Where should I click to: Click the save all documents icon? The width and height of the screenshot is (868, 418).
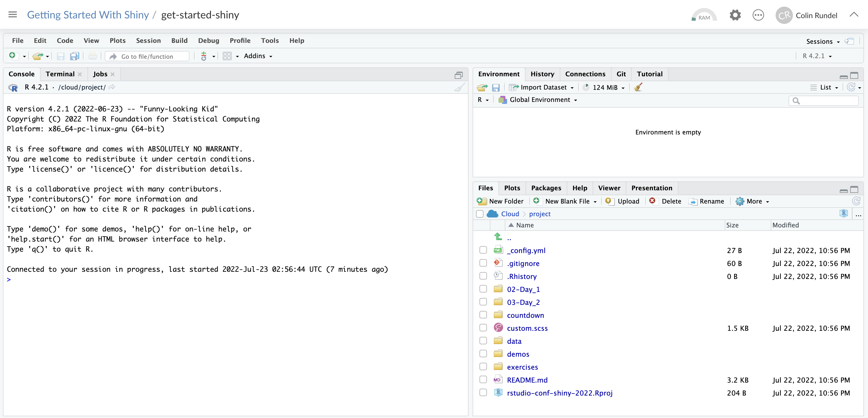pos(75,56)
